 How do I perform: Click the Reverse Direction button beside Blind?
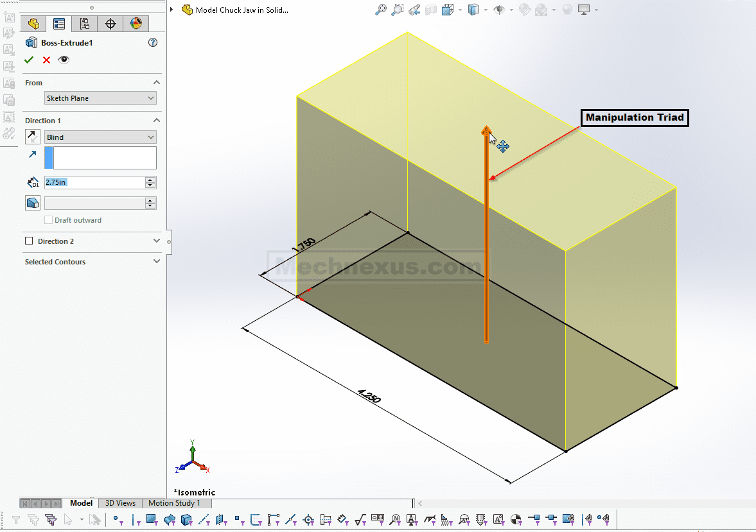(x=32, y=137)
